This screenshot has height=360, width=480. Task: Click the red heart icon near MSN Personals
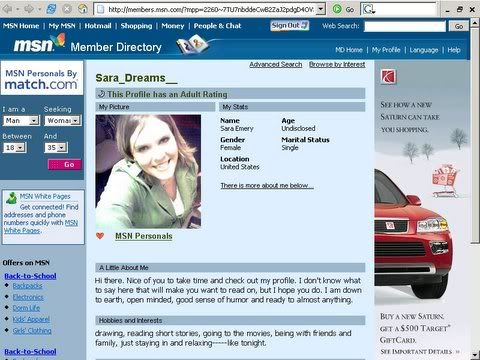click(100, 236)
